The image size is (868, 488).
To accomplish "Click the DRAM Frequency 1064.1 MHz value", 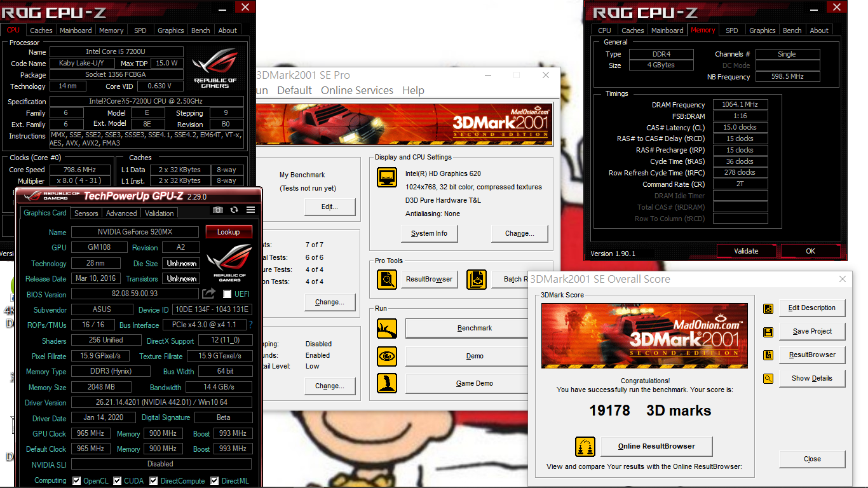I will 740,105.
